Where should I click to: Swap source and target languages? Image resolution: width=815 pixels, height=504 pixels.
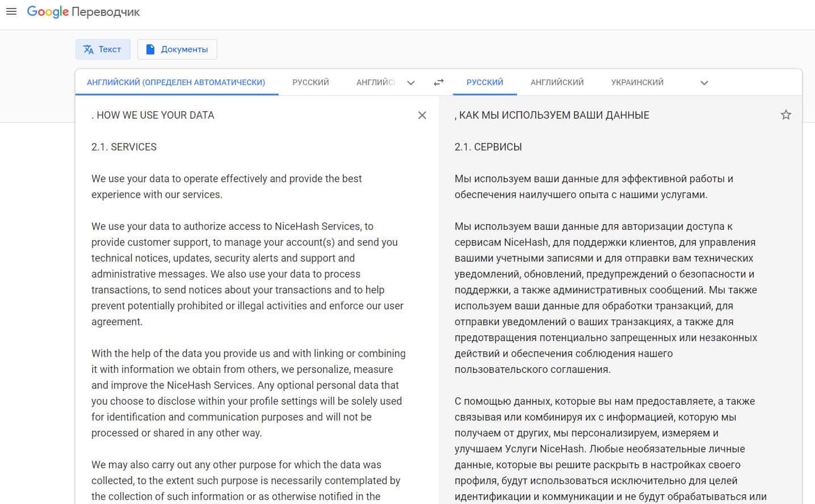(x=439, y=82)
